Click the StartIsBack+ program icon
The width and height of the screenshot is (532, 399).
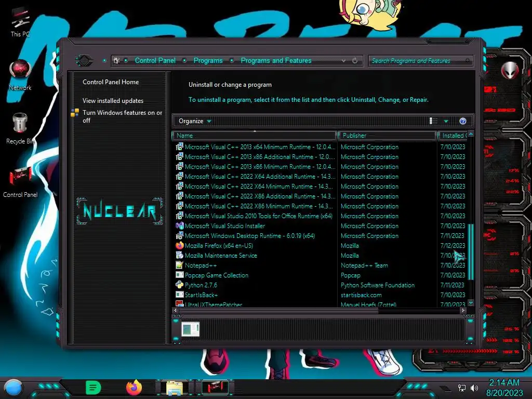[x=179, y=295]
